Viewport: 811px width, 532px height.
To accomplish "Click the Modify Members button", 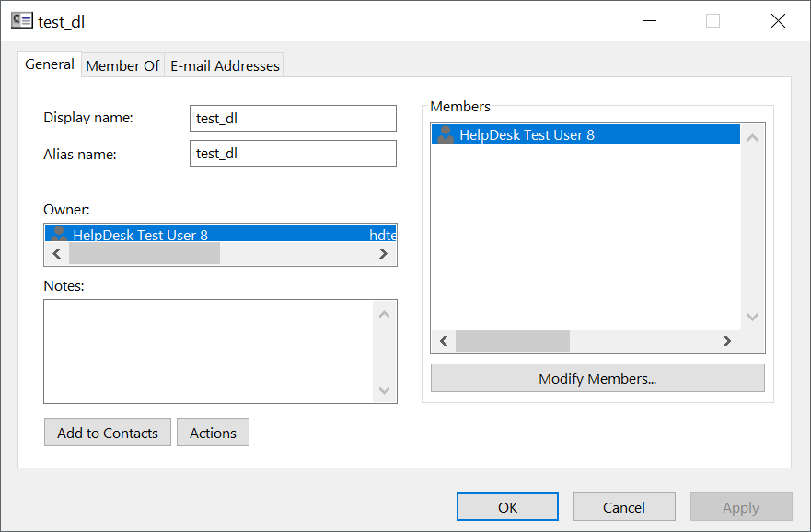I will (x=597, y=378).
